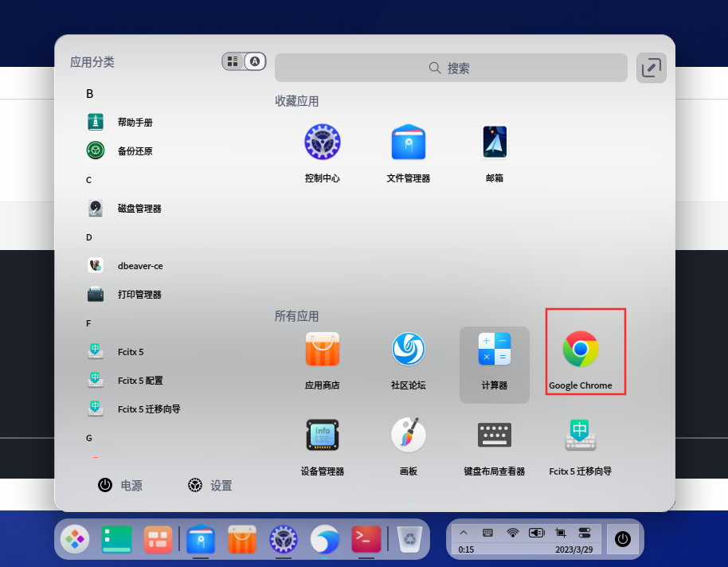The height and width of the screenshot is (567, 728).
Task: Click the launcher icon in dock
Action: (75, 539)
